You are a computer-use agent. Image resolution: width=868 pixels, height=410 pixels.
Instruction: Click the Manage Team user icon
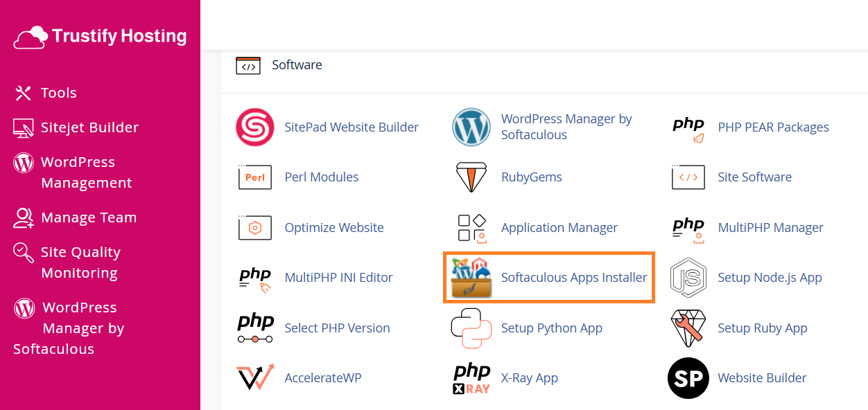24,217
